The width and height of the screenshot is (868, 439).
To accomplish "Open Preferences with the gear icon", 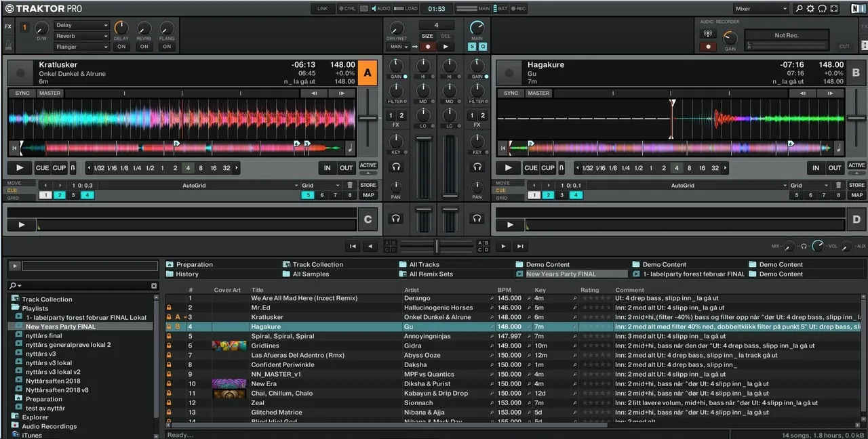I will (x=810, y=9).
